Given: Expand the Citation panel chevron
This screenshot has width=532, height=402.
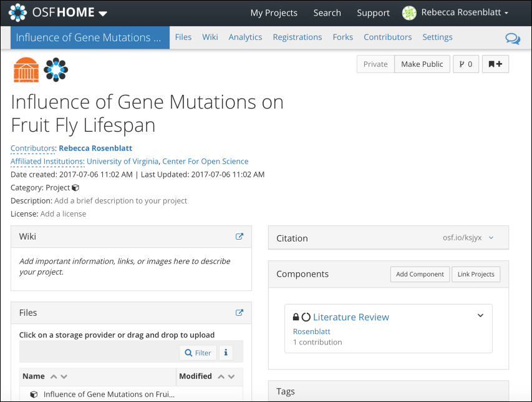Looking at the screenshot, I should [491, 238].
